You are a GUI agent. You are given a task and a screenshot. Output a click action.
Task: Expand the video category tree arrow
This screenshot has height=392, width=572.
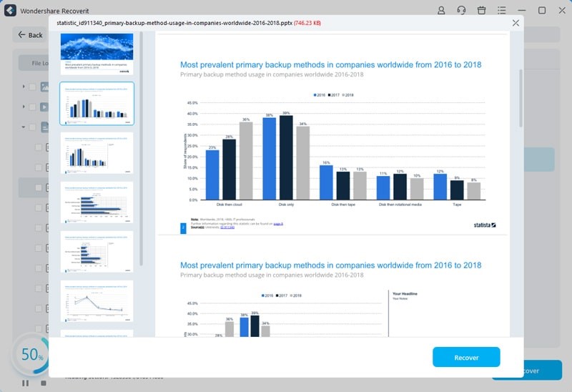[24, 107]
